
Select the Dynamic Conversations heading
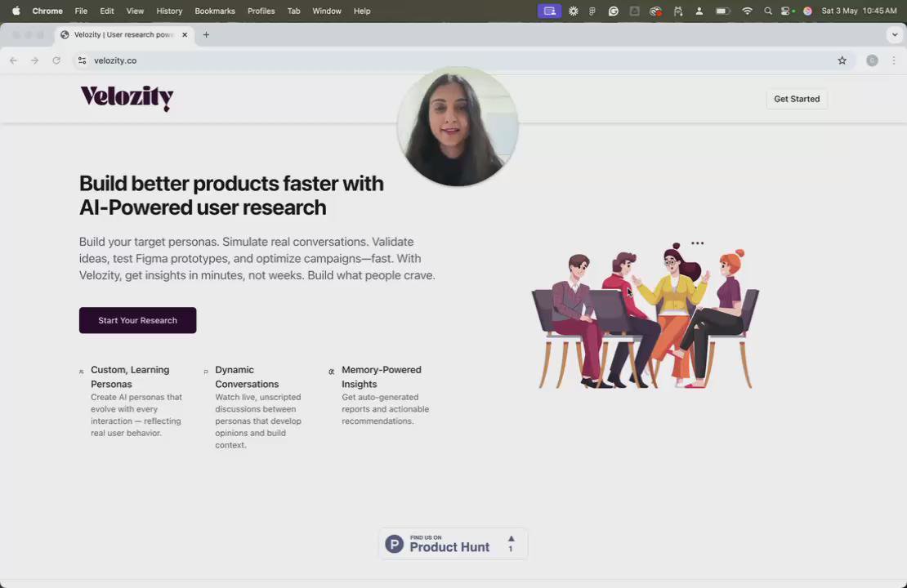pos(247,376)
